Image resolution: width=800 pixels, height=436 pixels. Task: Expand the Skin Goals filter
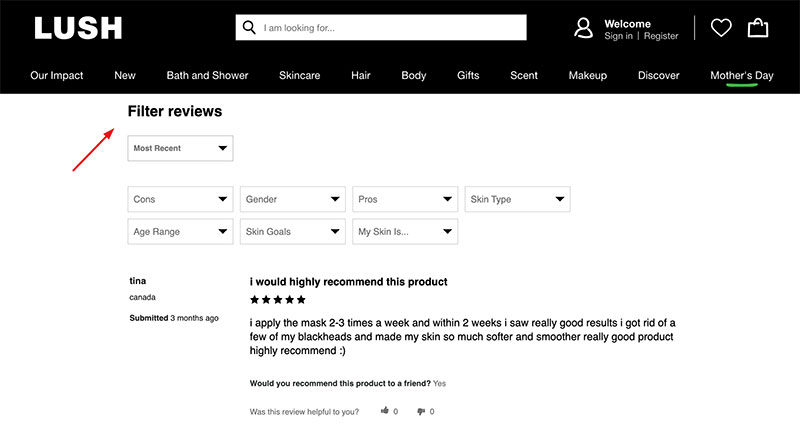292,232
